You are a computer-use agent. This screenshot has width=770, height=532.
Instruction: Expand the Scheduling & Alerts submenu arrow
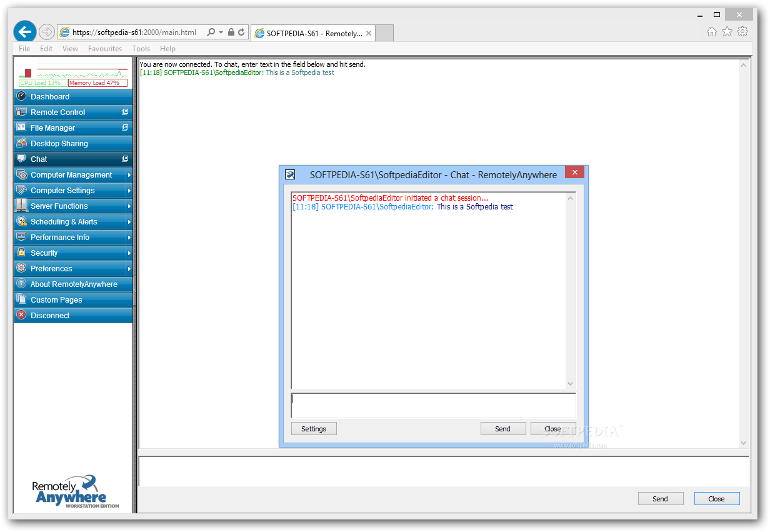(129, 222)
